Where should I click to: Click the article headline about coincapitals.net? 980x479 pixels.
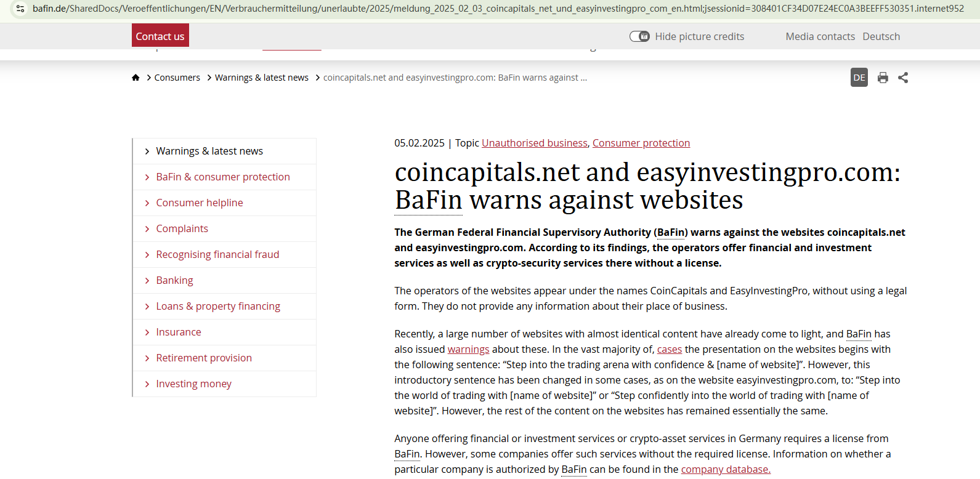coord(647,186)
